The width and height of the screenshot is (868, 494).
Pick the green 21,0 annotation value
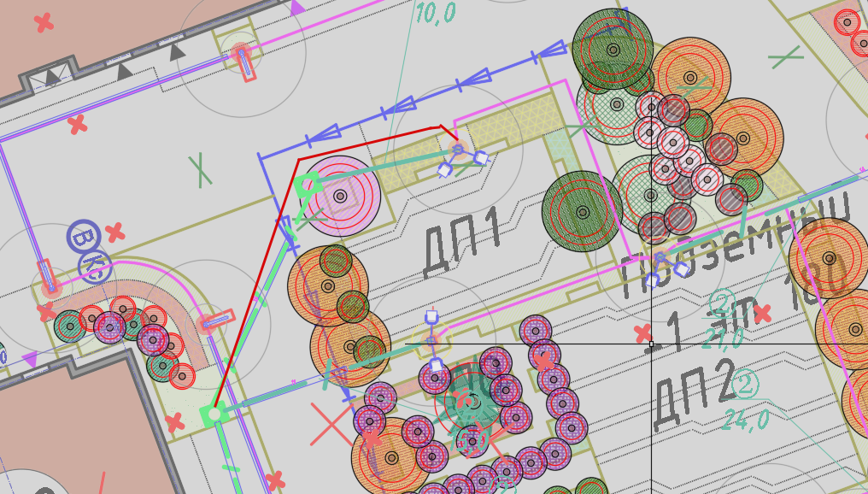pyautogui.click(x=722, y=338)
